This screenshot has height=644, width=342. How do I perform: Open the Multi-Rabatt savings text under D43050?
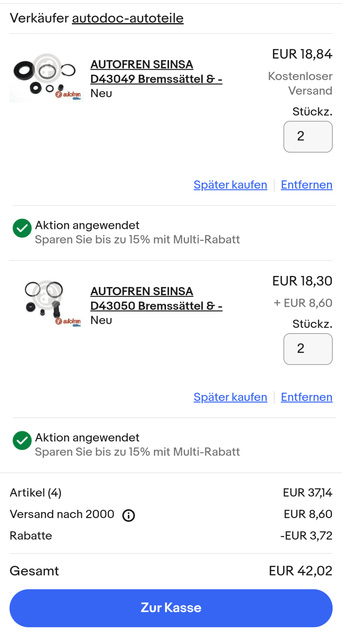click(137, 452)
